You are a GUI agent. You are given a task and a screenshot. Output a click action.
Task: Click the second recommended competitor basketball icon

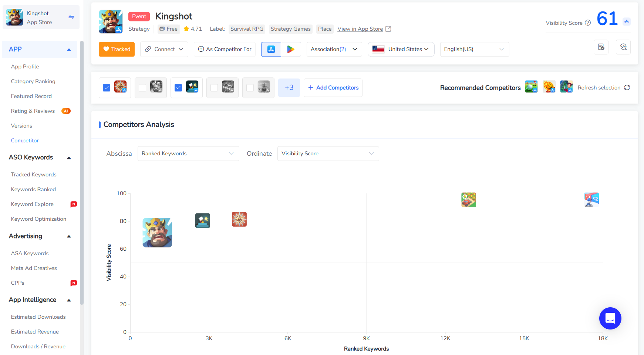point(549,87)
